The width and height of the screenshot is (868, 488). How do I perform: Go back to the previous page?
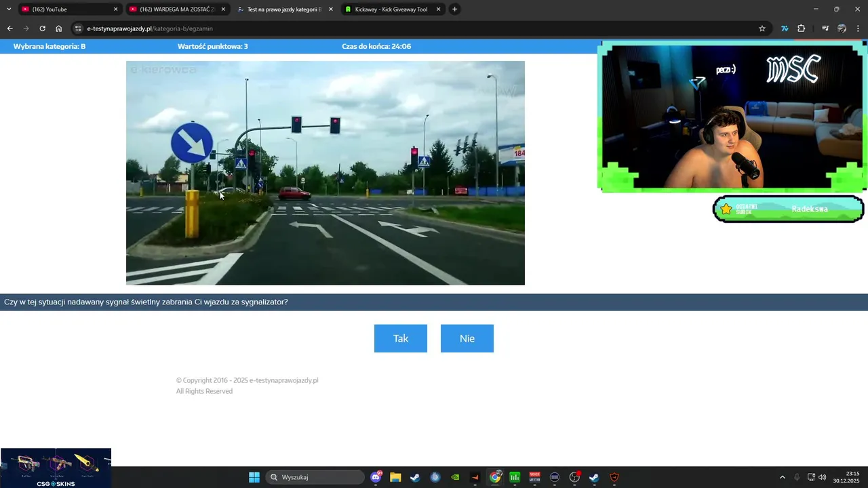pos(9,28)
